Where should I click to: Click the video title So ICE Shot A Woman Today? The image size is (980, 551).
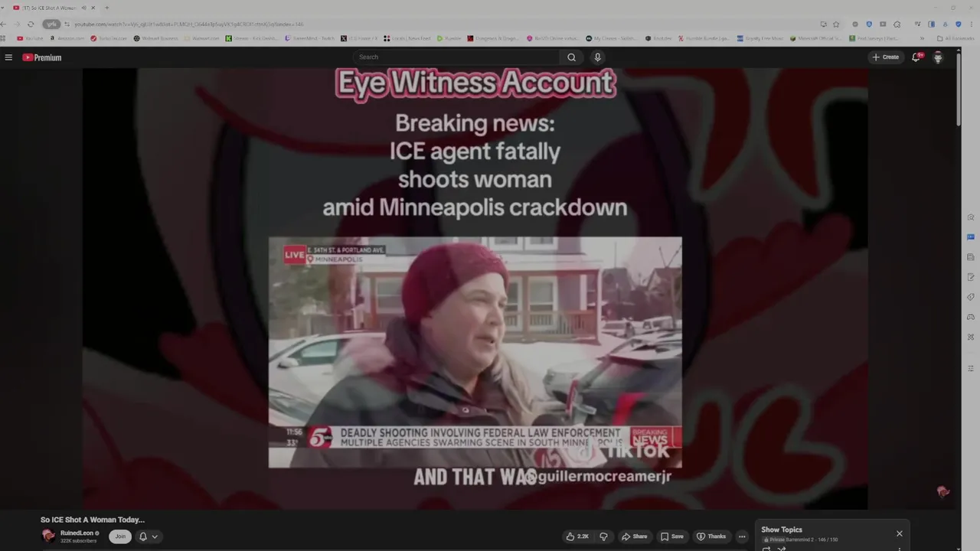[93, 520]
